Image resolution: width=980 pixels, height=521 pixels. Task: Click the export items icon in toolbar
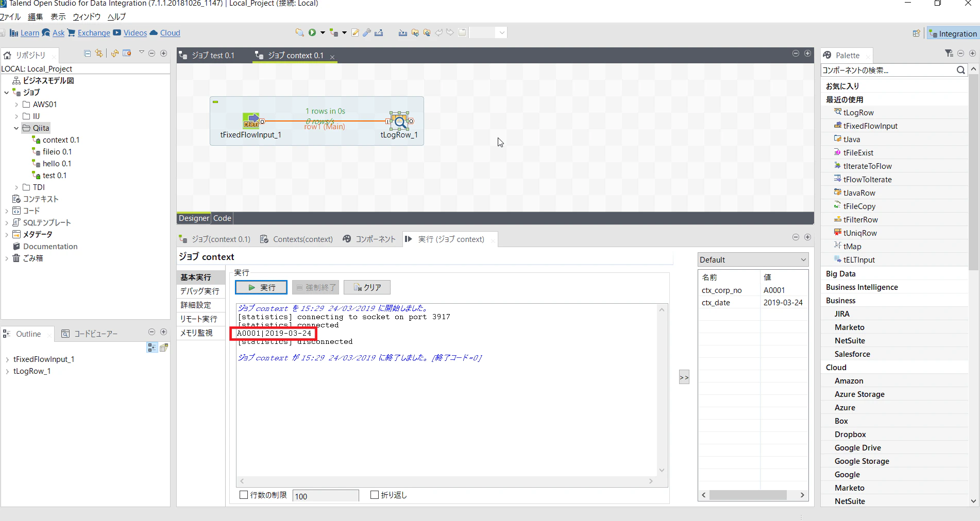(379, 32)
